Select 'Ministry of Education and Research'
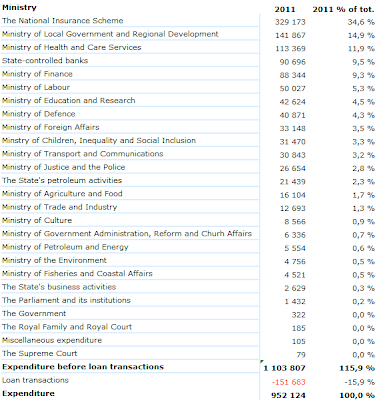Screen dimensions: 377x400 point(69,101)
